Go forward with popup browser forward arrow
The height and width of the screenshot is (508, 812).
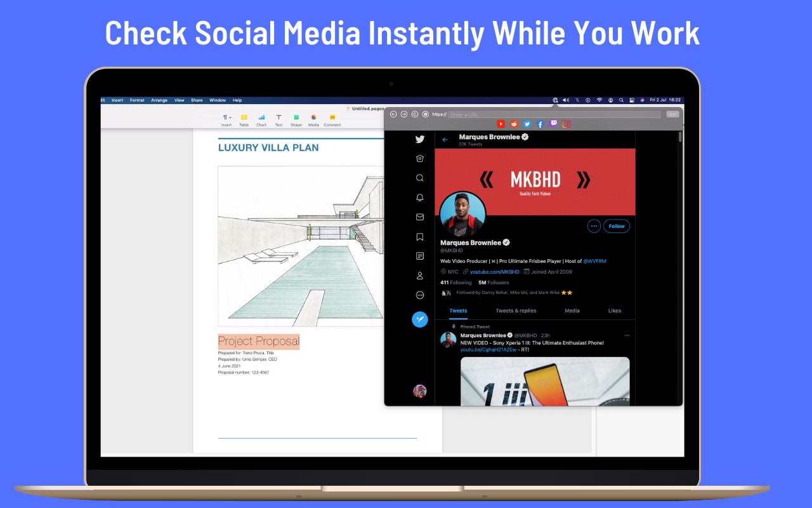click(404, 114)
